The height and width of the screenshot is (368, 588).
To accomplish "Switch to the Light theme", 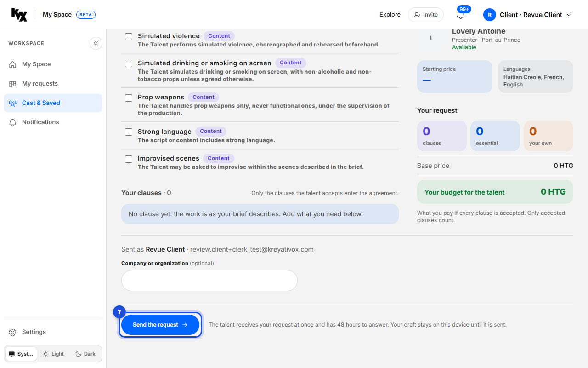I will (x=53, y=354).
